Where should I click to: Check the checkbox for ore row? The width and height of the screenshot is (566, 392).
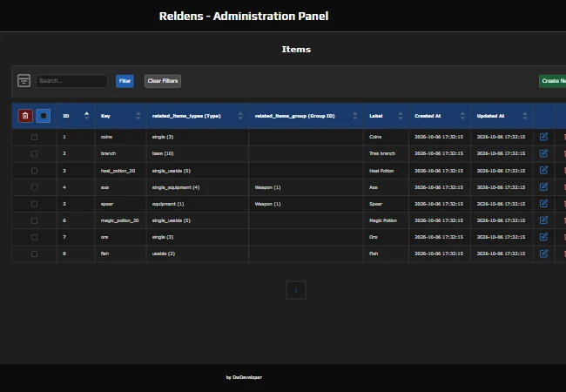34,237
